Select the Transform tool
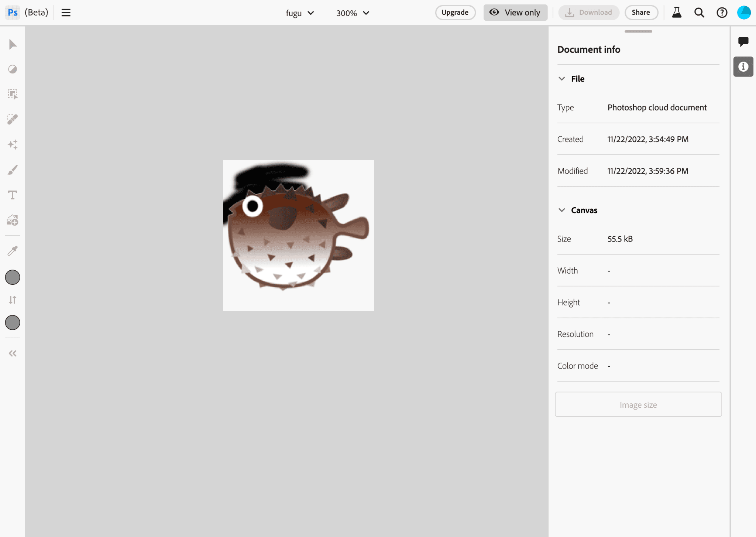This screenshot has width=756, height=537. click(x=13, y=94)
